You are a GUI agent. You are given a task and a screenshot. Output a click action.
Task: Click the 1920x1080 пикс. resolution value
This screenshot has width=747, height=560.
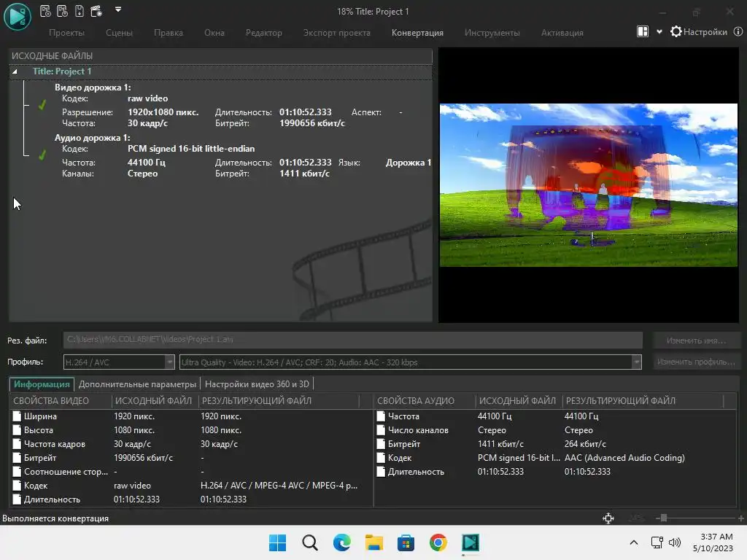163,112
